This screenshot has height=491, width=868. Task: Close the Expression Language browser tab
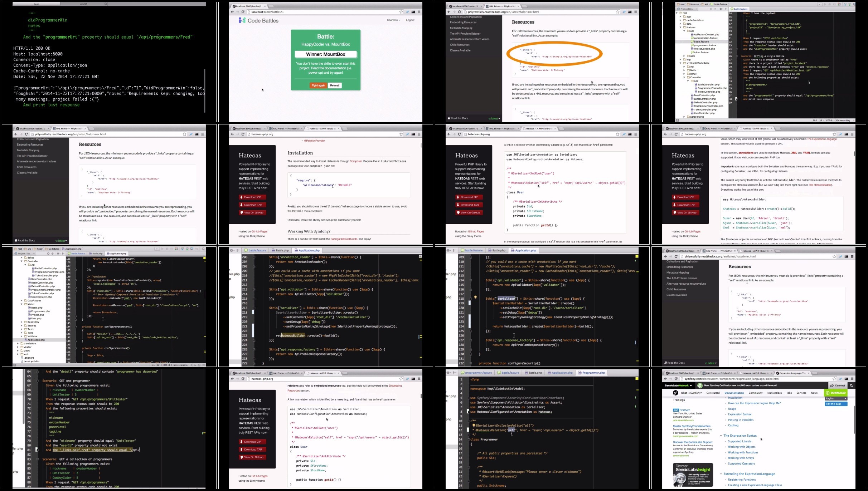809,373
